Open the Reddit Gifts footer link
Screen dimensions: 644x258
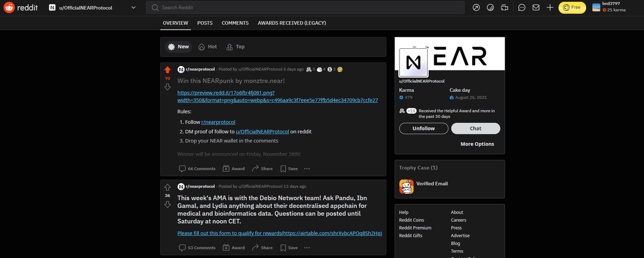pos(411,235)
